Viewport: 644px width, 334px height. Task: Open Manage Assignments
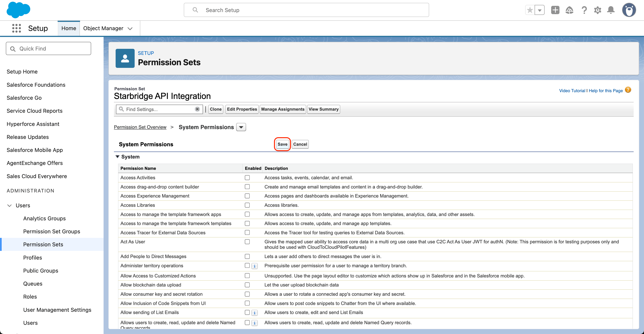point(283,109)
